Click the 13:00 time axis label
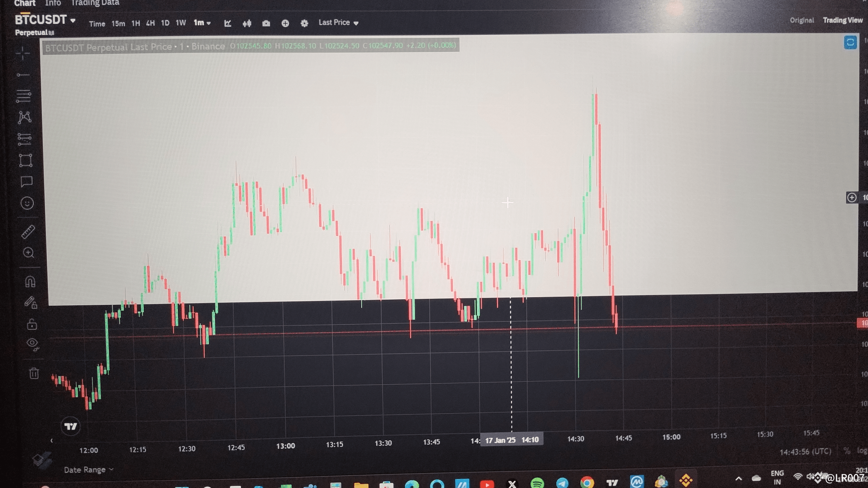Screen dimensions: 868x488 tap(286, 446)
